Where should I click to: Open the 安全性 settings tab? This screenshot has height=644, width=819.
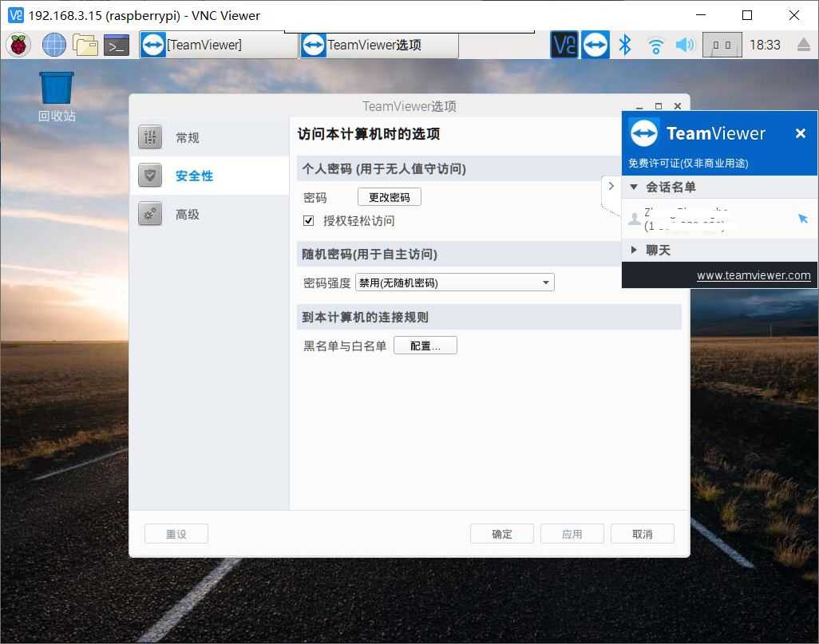point(209,176)
